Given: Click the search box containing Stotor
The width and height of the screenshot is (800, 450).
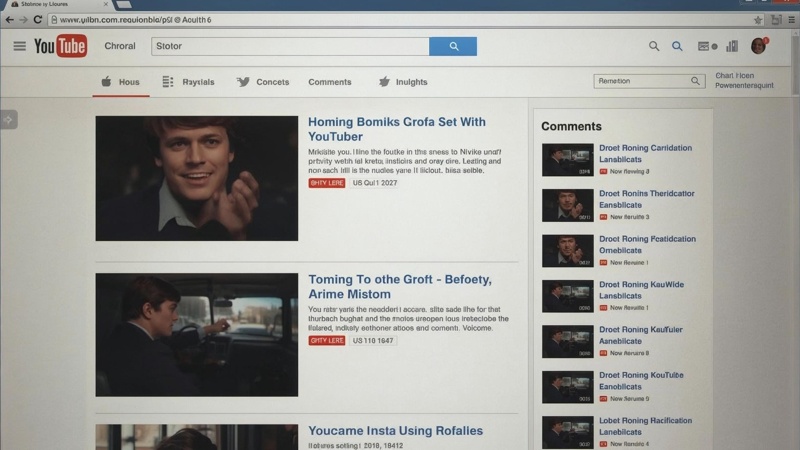Looking at the screenshot, I should pyautogui.click(x=290, y=46).
